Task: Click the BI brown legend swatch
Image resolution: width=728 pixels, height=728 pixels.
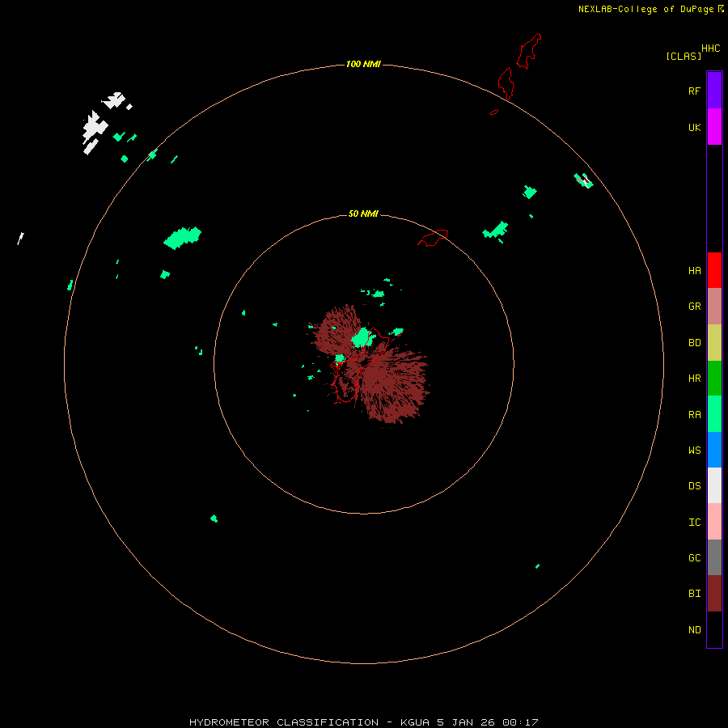Action: point(714,594)
